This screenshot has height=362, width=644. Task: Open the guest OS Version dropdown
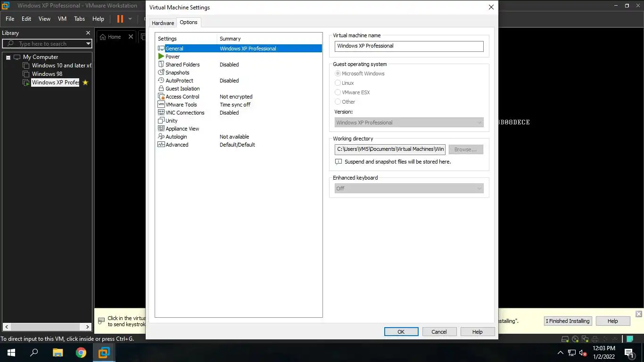coord(409,123)
